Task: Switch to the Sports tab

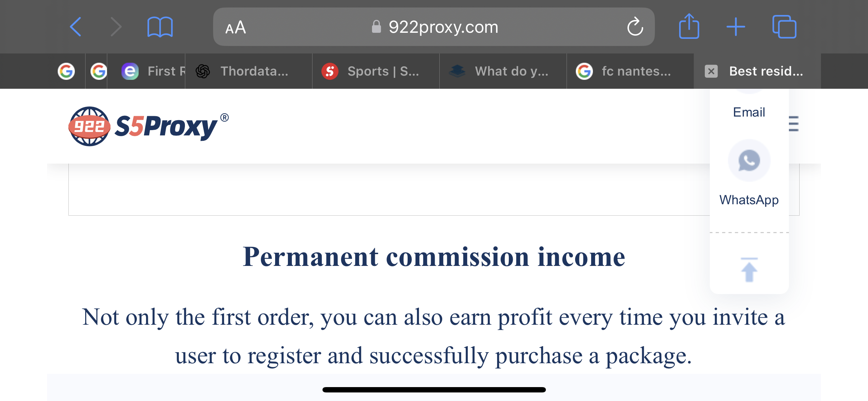Action: pyautogui.click(x=376, y=71)
